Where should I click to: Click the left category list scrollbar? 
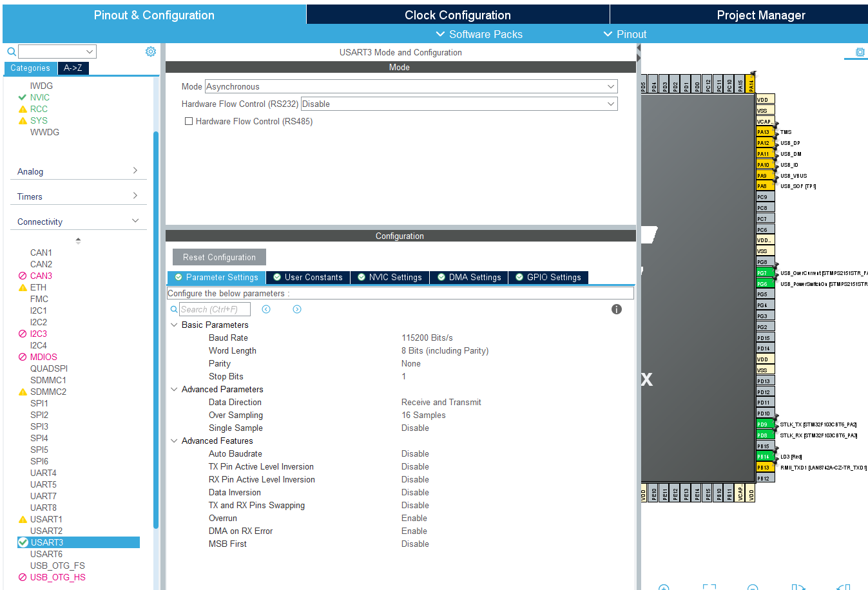pos(155,330)
